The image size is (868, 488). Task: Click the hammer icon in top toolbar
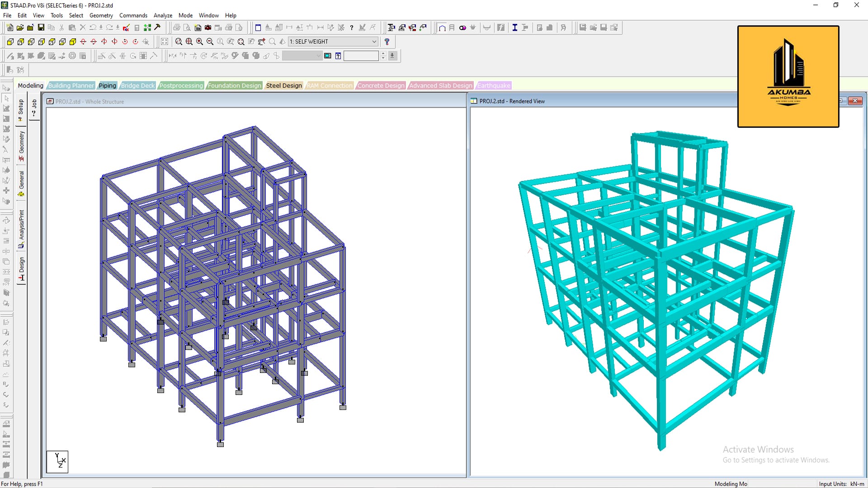click(157, 28)
